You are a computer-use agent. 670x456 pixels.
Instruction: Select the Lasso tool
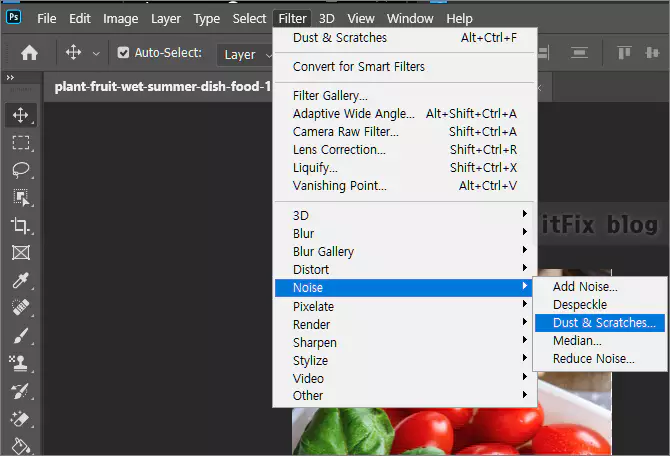[21, 170]
